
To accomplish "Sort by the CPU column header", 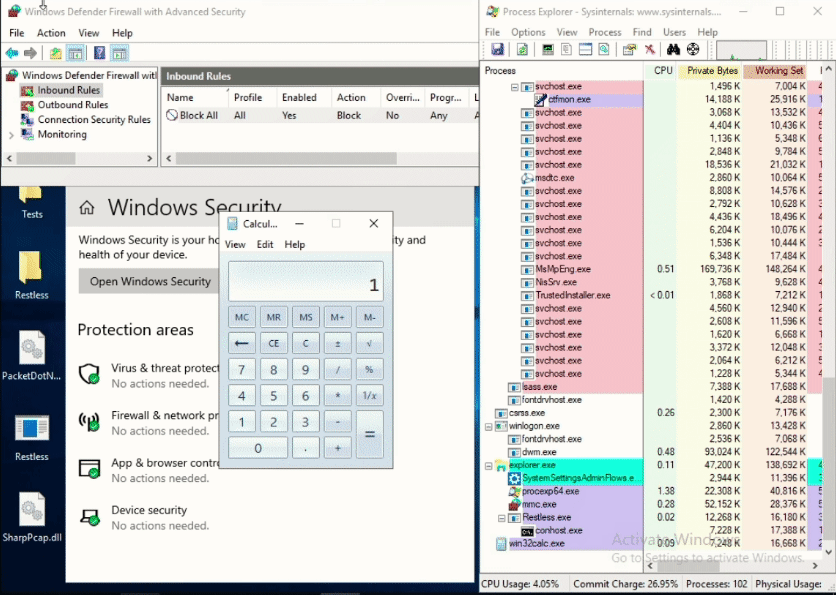I will click(x=662, y=70).
